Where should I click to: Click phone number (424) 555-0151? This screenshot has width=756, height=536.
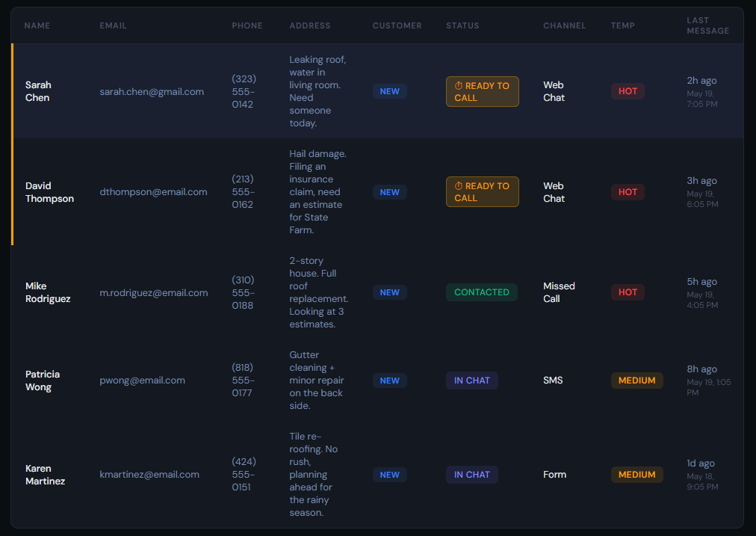tap(244, 475)
